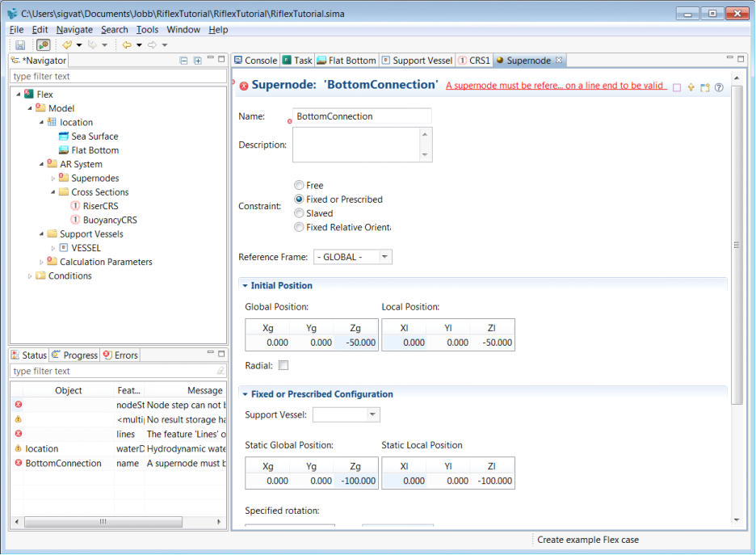
Task: Open the Navigate menu
Action: click(74, 30)
